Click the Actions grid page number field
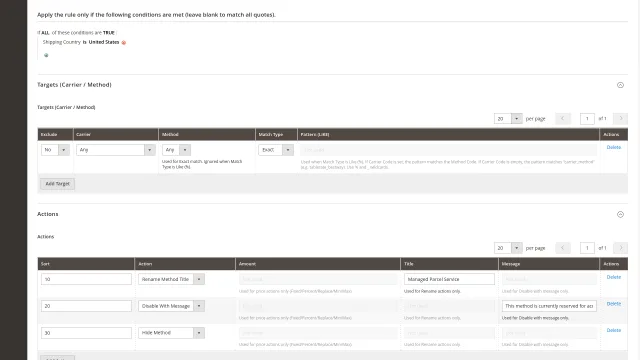 (587, 248)
